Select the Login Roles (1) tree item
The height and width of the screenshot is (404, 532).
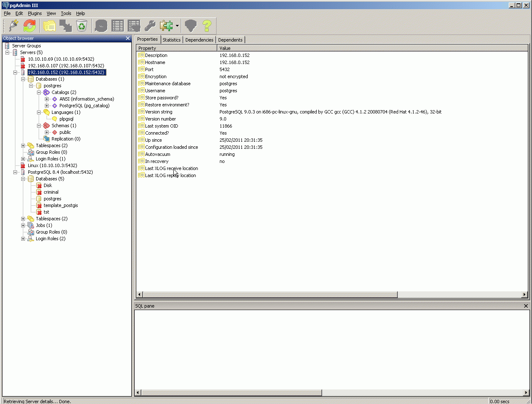coord(50,159)
